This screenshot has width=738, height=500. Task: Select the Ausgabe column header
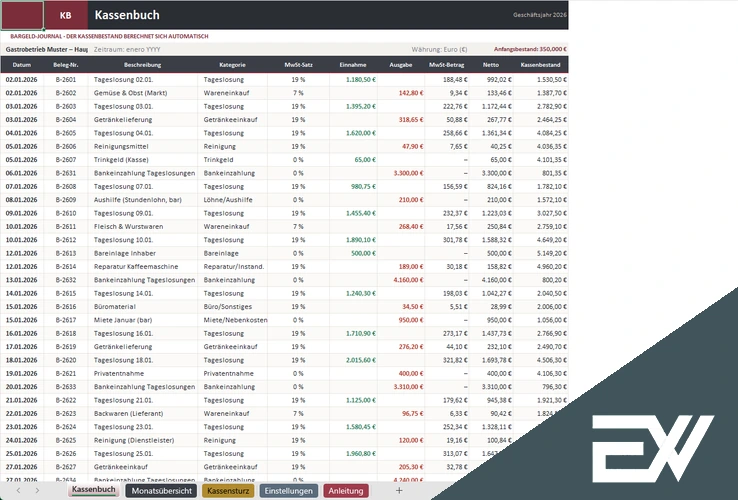point(401,65)
